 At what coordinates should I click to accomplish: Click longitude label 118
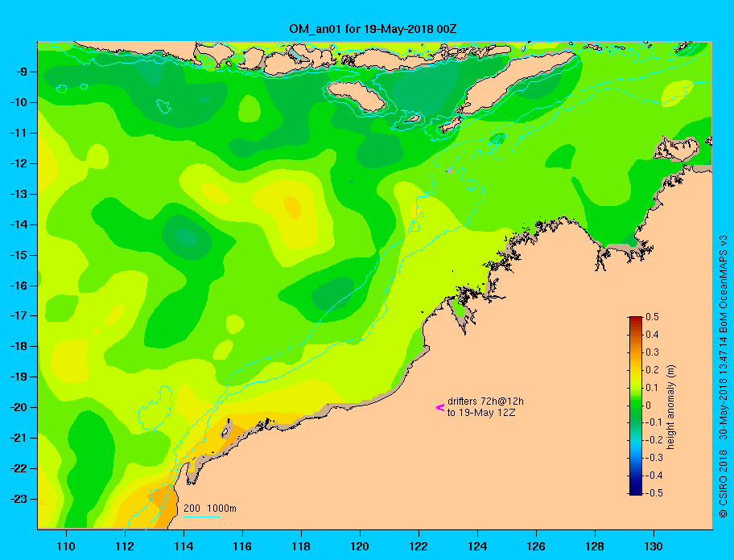[x=301, y=546]
